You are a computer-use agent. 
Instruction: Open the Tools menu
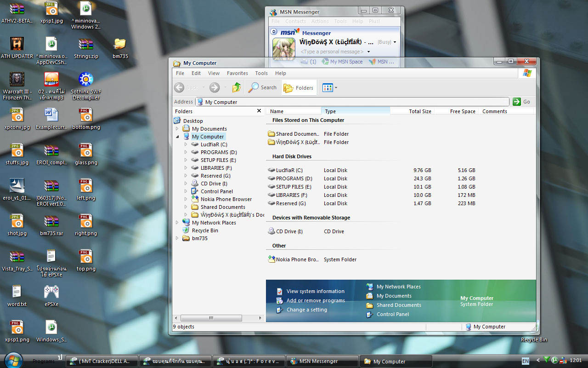tap(261, 73)
